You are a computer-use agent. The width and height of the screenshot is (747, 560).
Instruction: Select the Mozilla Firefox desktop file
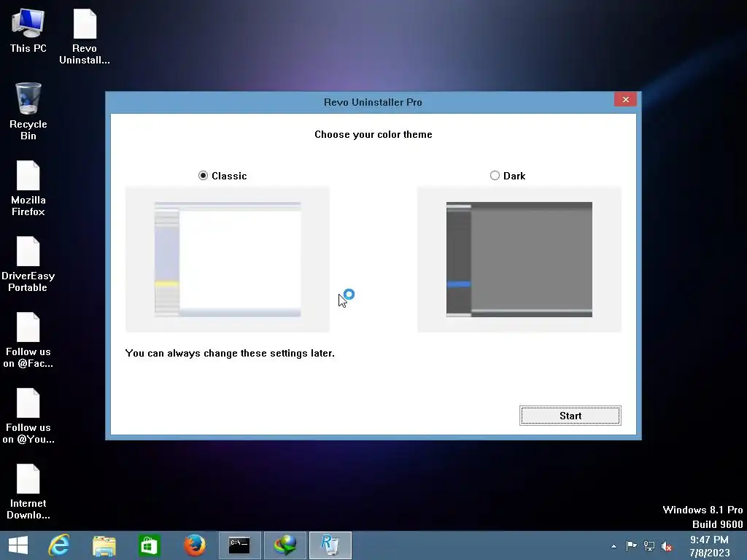(28, 188)
